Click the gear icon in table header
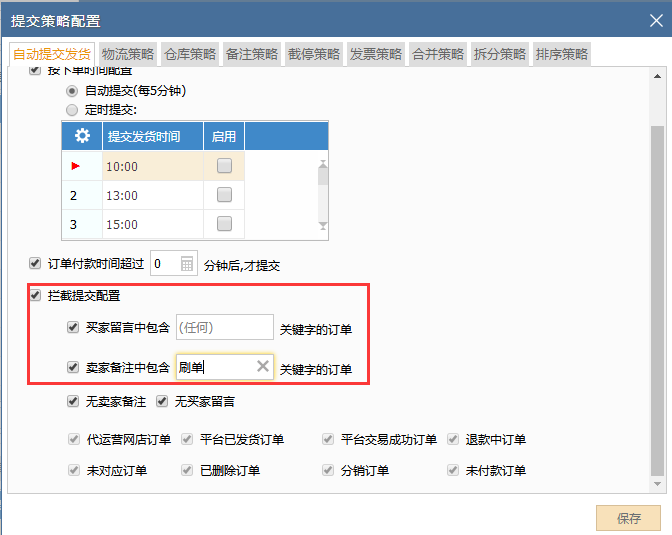The width and height of the screenshot is (672, 535). (x=82, y=136)
